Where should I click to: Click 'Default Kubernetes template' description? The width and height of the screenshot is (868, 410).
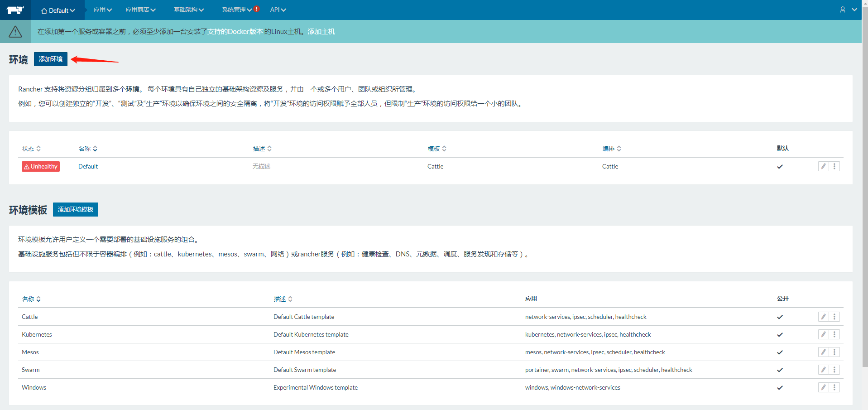tap(311, 334)
